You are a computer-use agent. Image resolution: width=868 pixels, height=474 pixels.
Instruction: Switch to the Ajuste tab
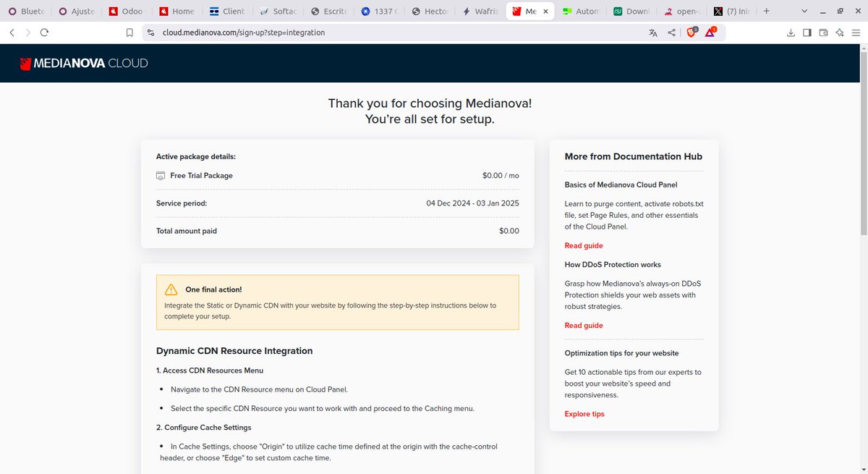[76, 12]
